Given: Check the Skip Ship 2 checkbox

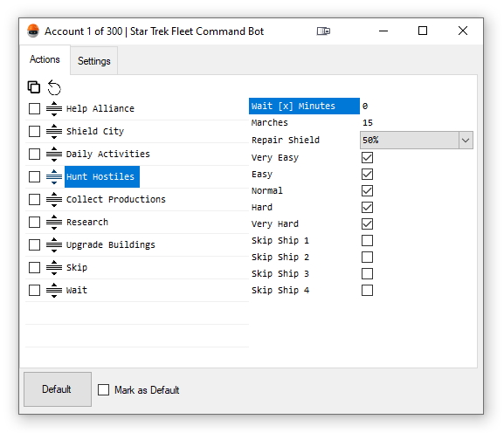Looking at the screenshot, I should coord(367,258).
